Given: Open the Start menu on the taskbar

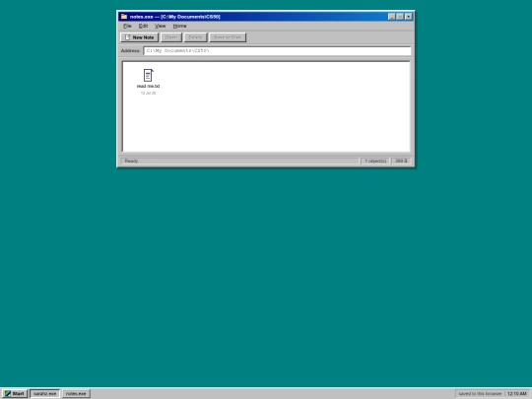Looking at the screenshot, I should coord(14,393).
